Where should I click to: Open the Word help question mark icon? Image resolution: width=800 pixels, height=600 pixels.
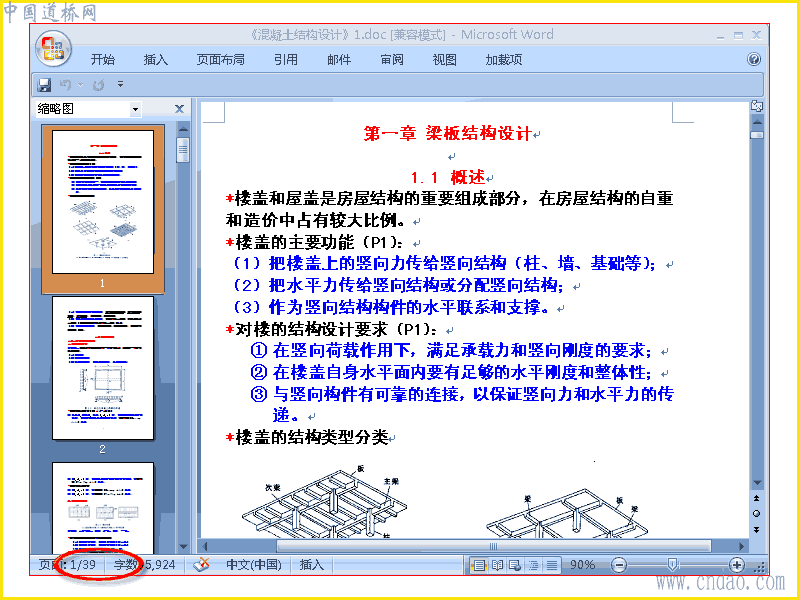click(x=754, y=59)
